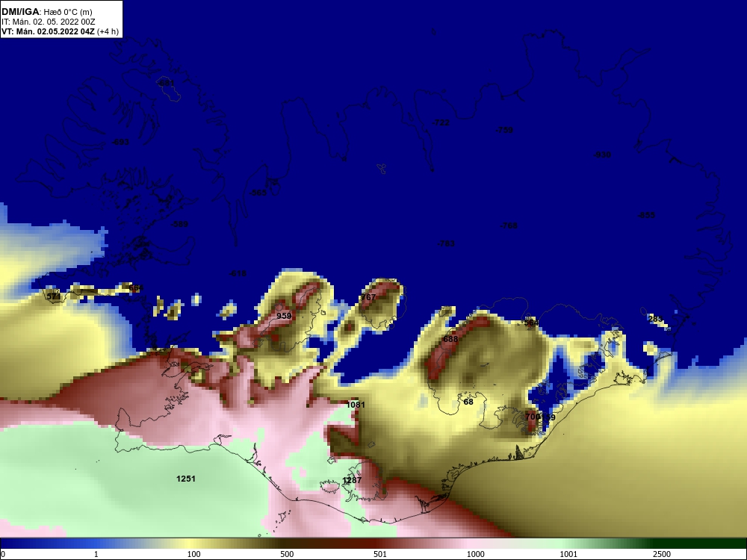This screenshot has width=747, height=560.
Task: Click the map value 1251
Action: click(186, 479)
